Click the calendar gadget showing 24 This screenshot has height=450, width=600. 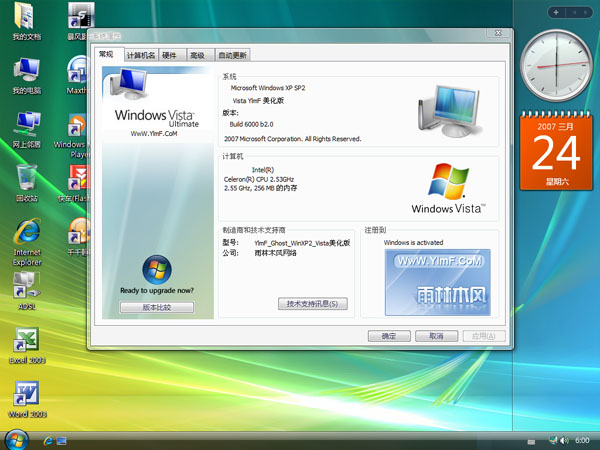556,151
